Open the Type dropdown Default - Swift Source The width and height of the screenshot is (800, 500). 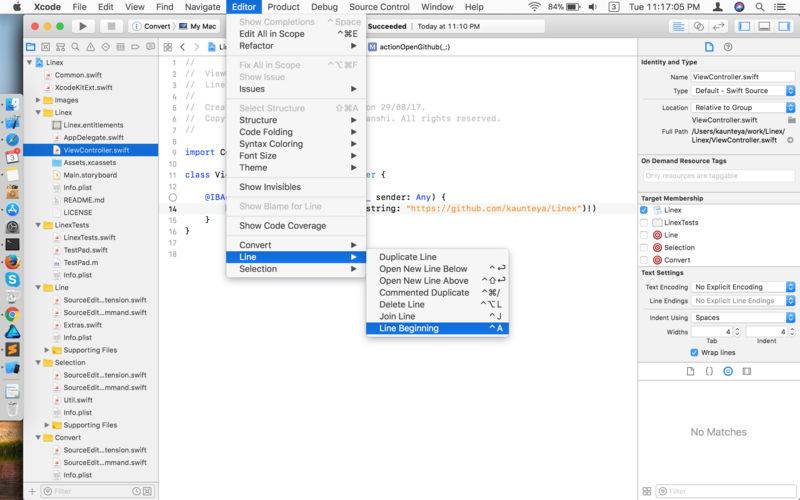743,91
